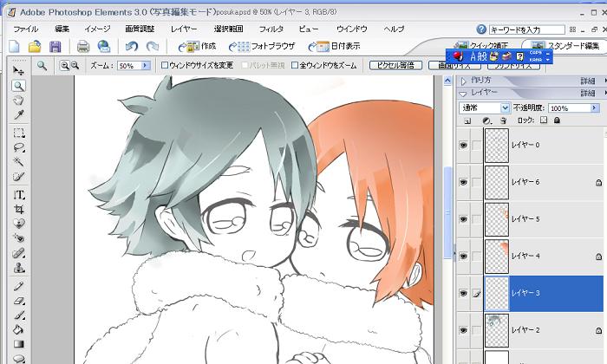This screenshot has width=607, height=364.
Task: Select the Gradient tool
Action: tap(18, 344)
